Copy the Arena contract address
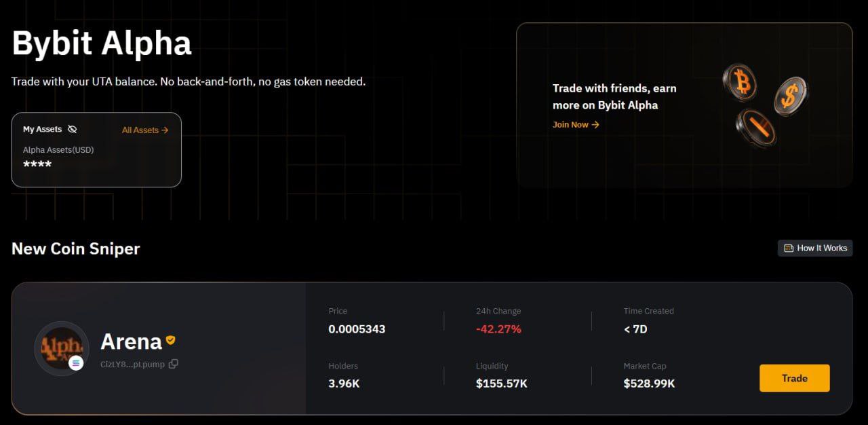Screen dimensions: 868x425 (174, 364)
